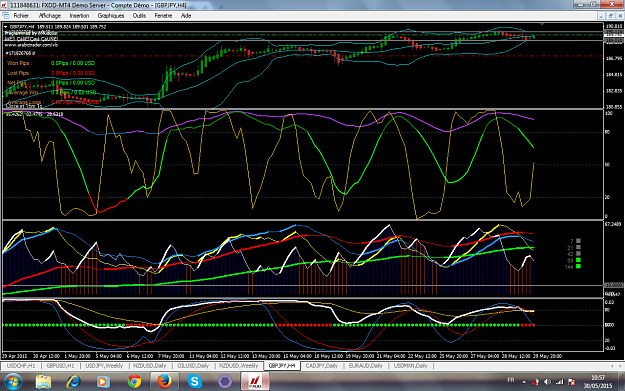
Task: Select the GBPJPY,H4 chart tab
Action: click(282, 365)
